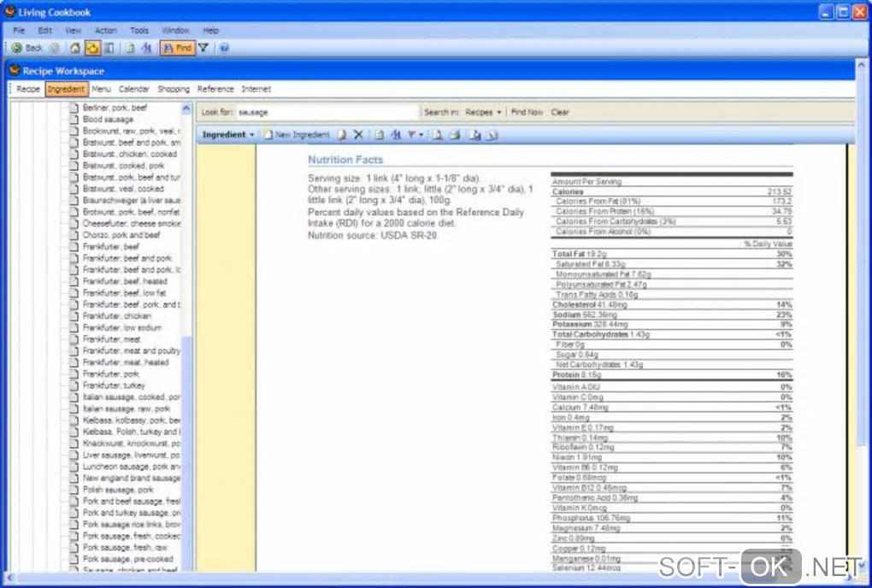Click Clear to reset search

[x=560, y=112]
